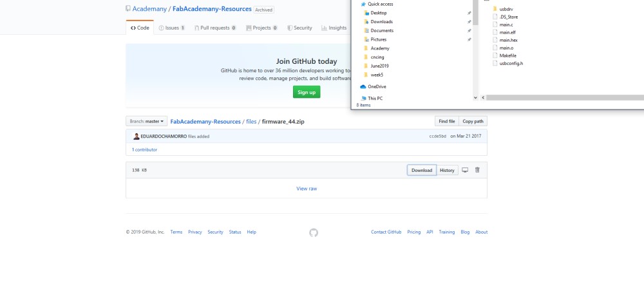
Task: Open the footer Security link
Action: (x=215, y=232)
